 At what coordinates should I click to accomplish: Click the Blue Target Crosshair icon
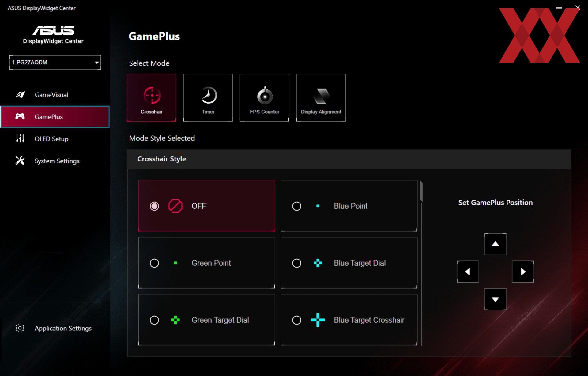(318, 320)
